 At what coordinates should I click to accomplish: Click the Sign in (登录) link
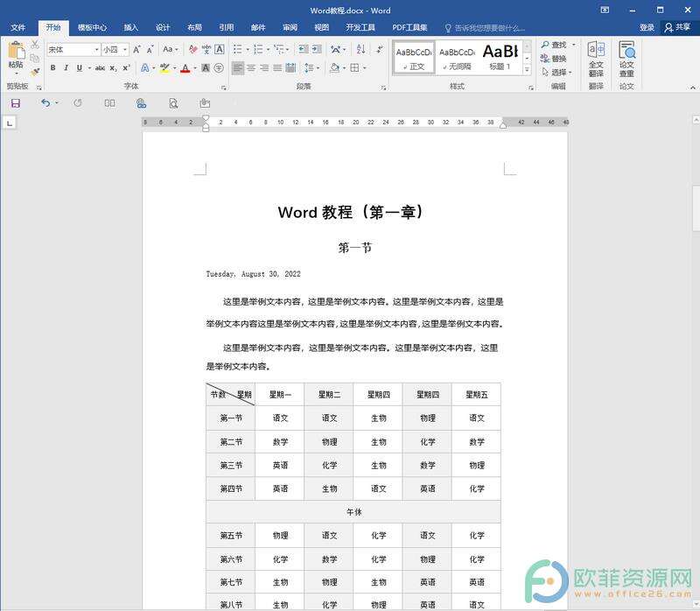tap(647, 27)
